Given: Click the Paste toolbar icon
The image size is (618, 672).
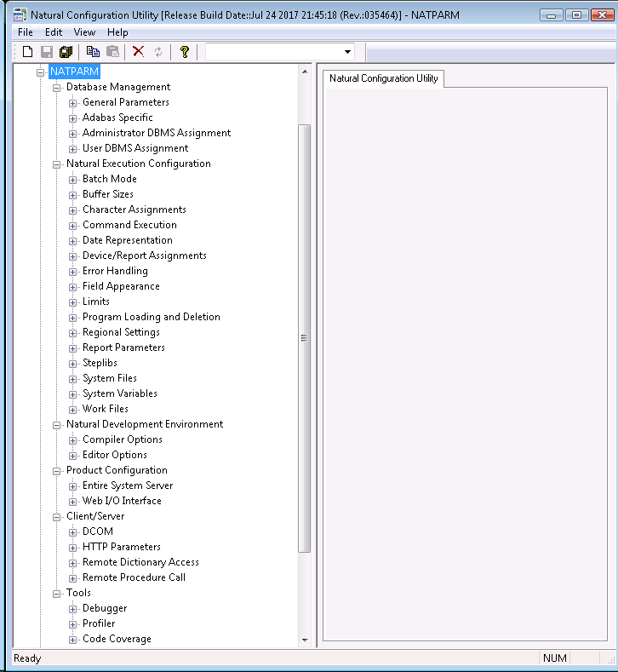Looking at the screenshot, I should 112,52.
